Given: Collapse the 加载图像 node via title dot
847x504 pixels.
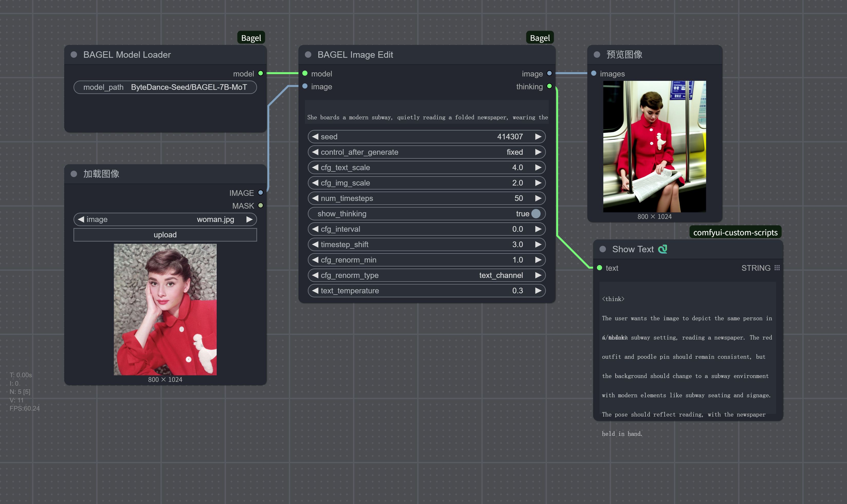Looking at the screenshot, I should pyautogui.click(x=74, y=174).
